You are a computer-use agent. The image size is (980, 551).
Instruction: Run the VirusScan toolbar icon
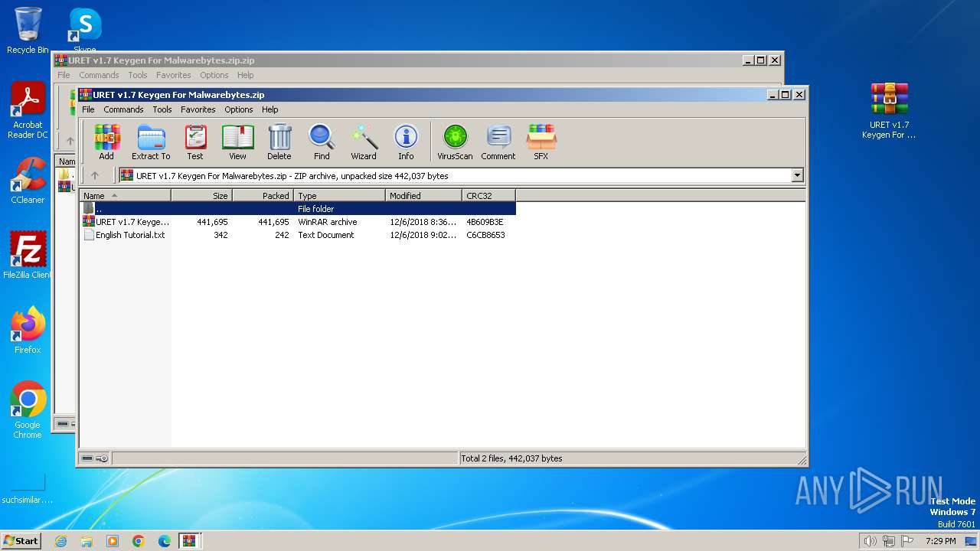click(455, 142)
